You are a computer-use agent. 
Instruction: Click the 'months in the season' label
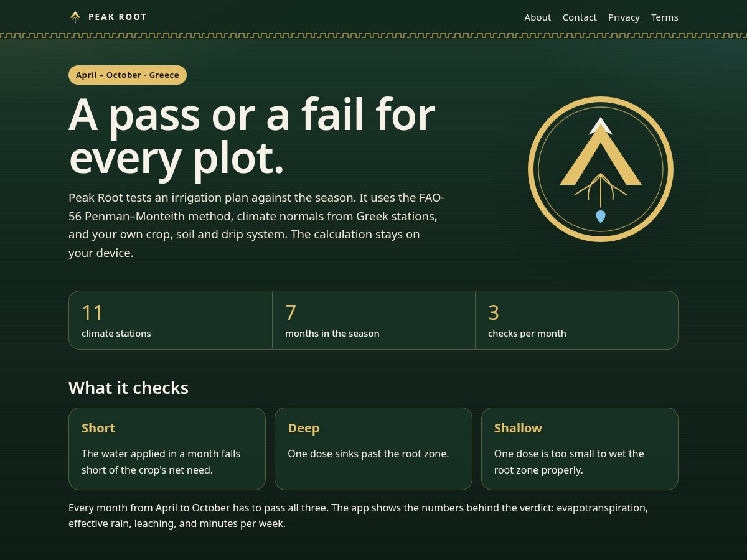pyautogui.click(x=332, y=334)
